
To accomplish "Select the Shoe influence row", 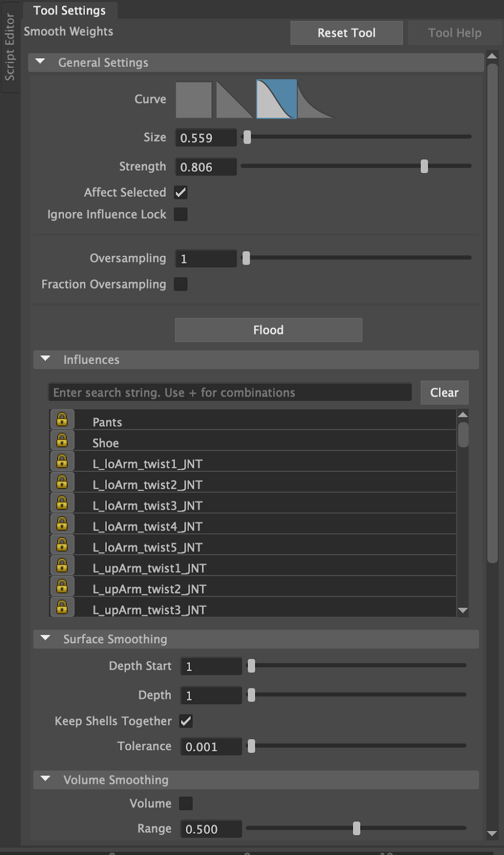I will pyautogui.click(x=253, y=441).
